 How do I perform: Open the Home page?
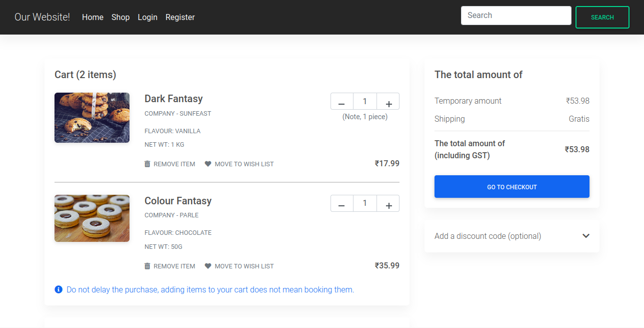pyautogui.click(x=92, y=17)
